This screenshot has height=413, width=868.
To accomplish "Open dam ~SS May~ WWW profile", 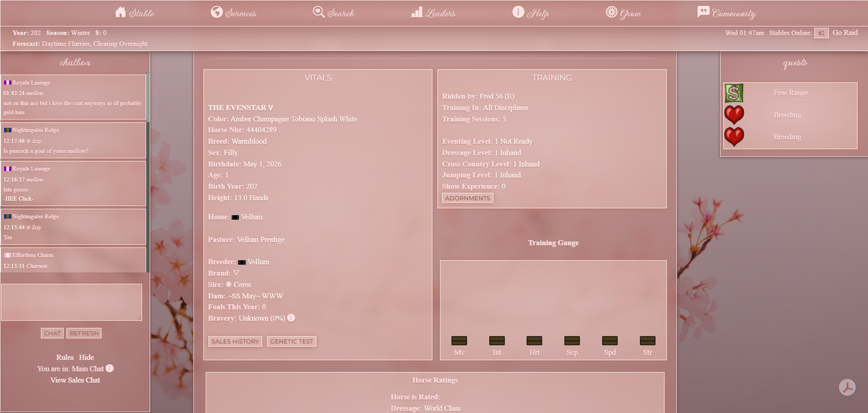I will click(255, 296).
